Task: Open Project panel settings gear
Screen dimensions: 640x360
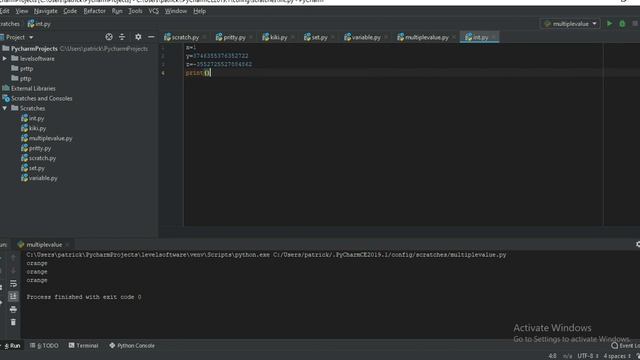Action: 138,37
